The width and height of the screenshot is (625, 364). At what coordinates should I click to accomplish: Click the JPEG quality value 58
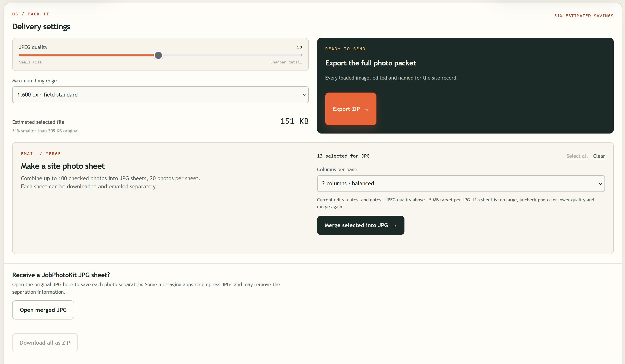(299, 47)
